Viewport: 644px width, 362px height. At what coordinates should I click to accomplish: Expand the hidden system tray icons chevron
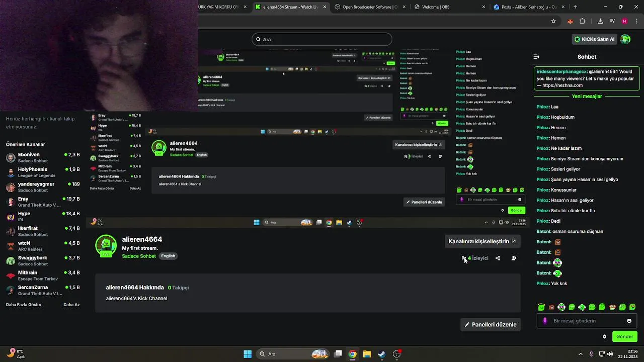tap(580, 354)
